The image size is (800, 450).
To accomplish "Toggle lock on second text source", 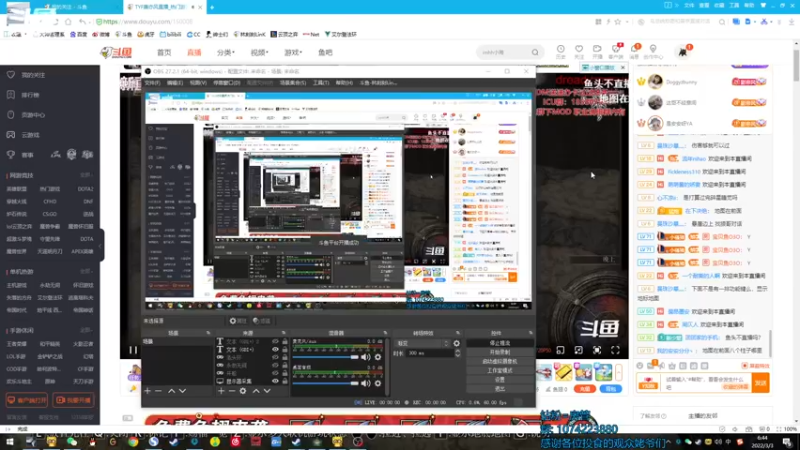I will pos(285,349).
